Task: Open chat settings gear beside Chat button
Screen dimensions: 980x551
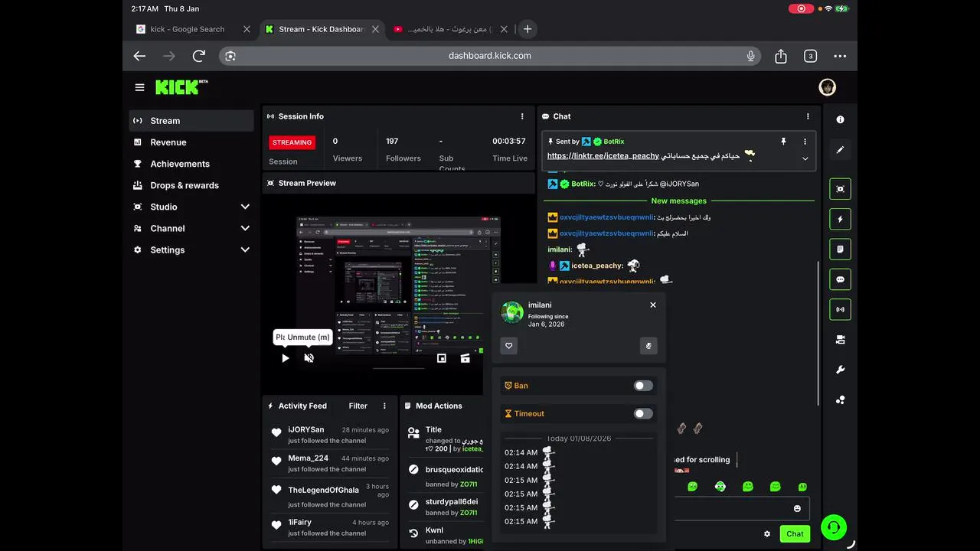Action: (767, 534)
